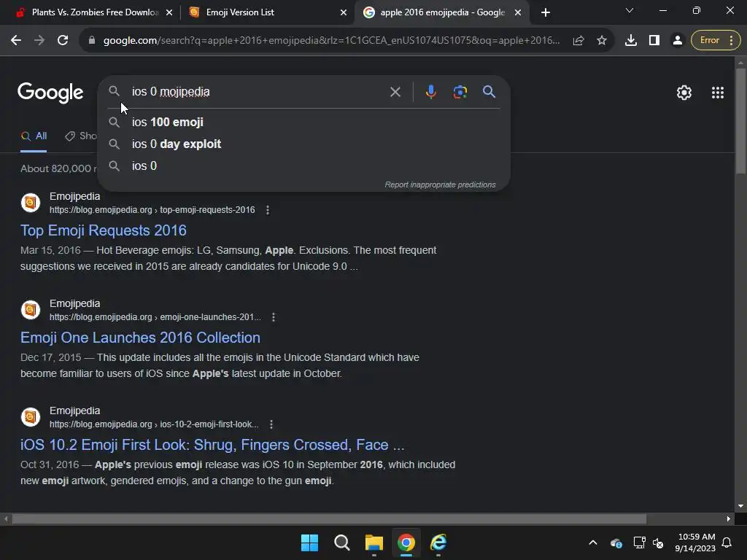Choose suggestion ios 0 day exploit
The height and width of the screenshot is (560, 747).
click(x=304, y=144)
